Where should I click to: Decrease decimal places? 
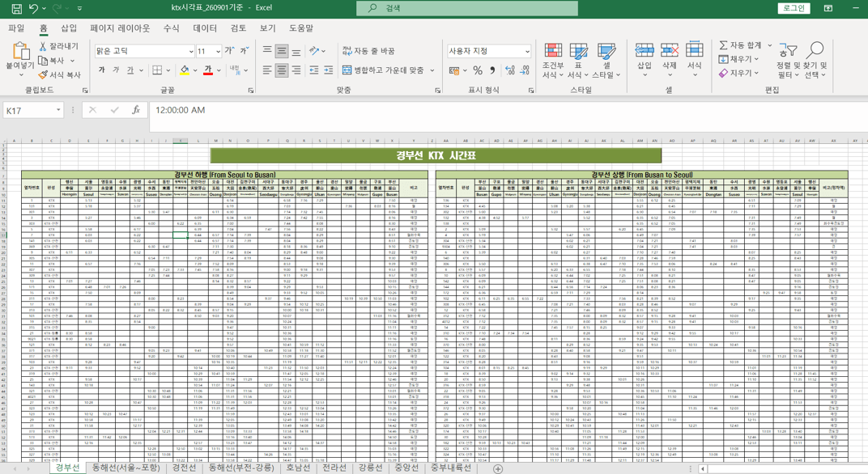[525, 70]
